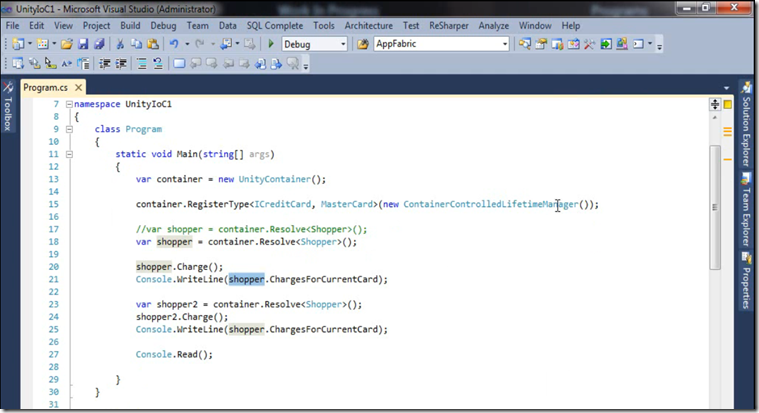Click the New Project toolbar icon

(18, 44)
